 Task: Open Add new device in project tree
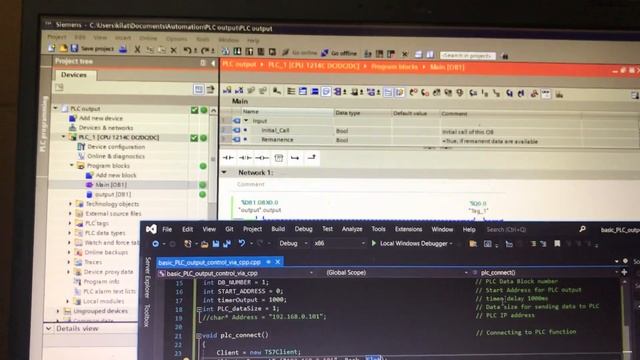[101, 118]
